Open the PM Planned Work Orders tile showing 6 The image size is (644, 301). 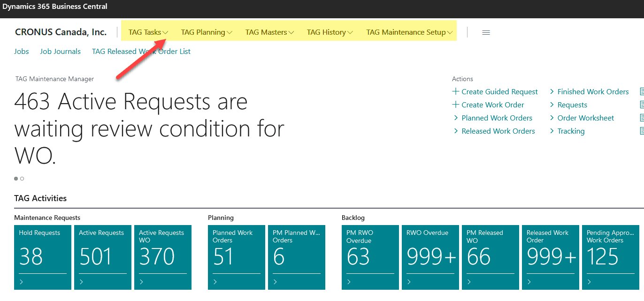pos(297,257)
